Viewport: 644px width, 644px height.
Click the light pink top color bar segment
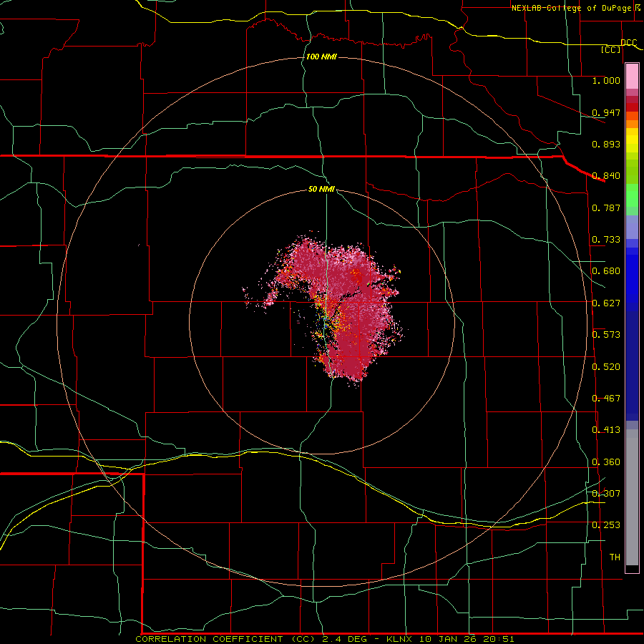click(632, 77)
